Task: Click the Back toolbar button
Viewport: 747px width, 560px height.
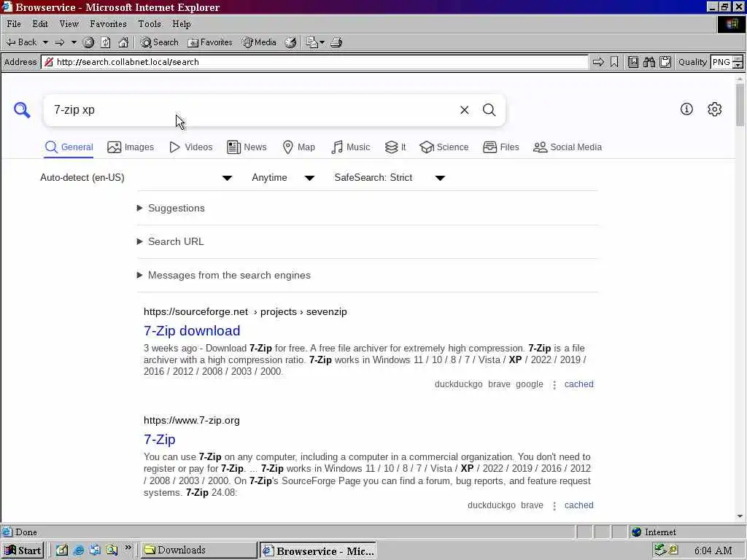Action: click(21, 42)
